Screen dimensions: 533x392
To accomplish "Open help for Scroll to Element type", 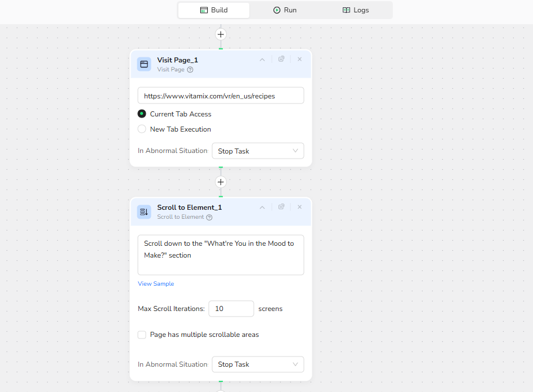I will click(209, 217).
